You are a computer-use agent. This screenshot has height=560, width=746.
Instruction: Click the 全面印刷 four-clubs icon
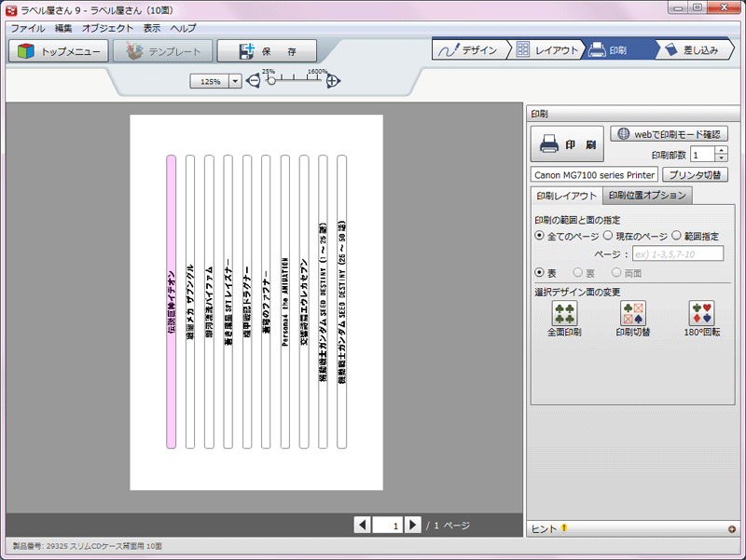point(564,314)
